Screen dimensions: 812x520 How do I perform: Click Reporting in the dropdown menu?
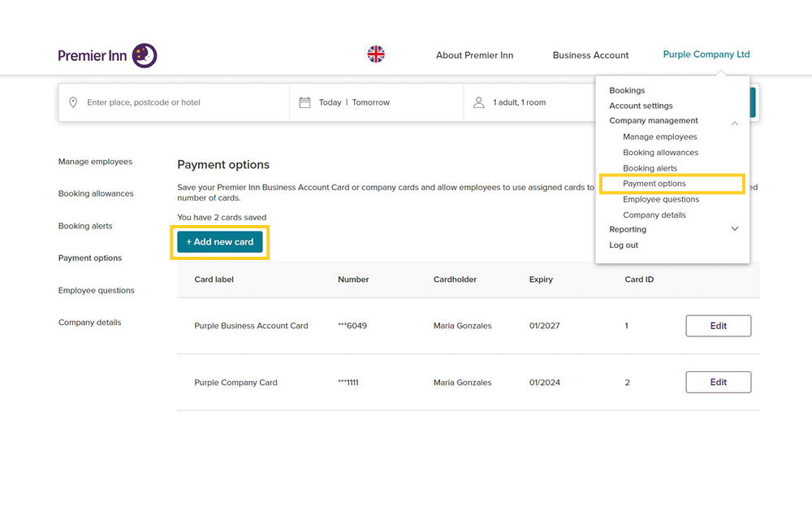628,229
